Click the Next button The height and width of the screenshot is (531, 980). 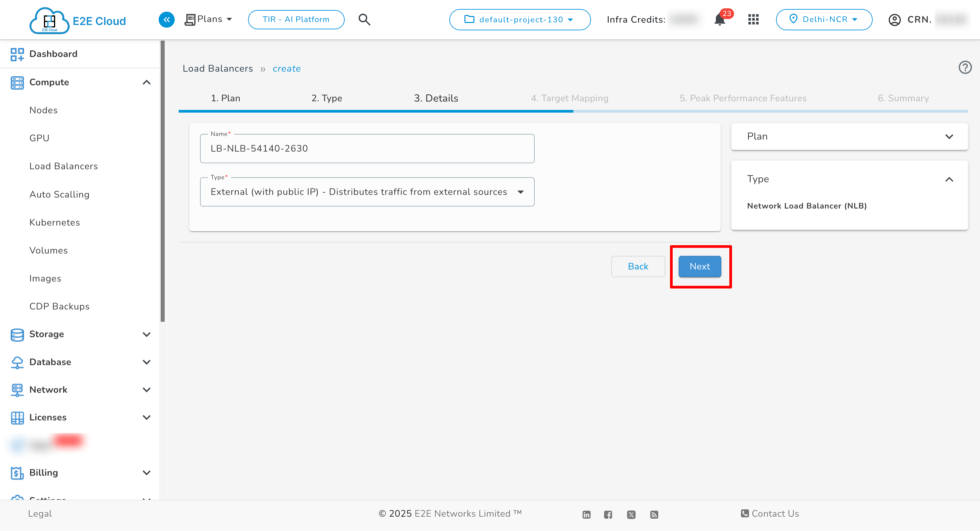[x=699, y=266]
